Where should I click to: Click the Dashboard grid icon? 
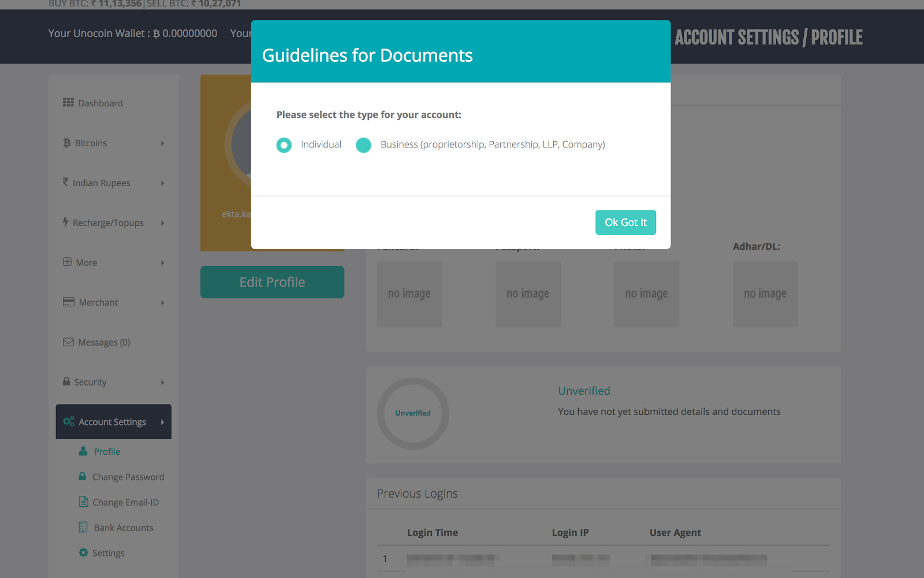(x=68, y=102)
